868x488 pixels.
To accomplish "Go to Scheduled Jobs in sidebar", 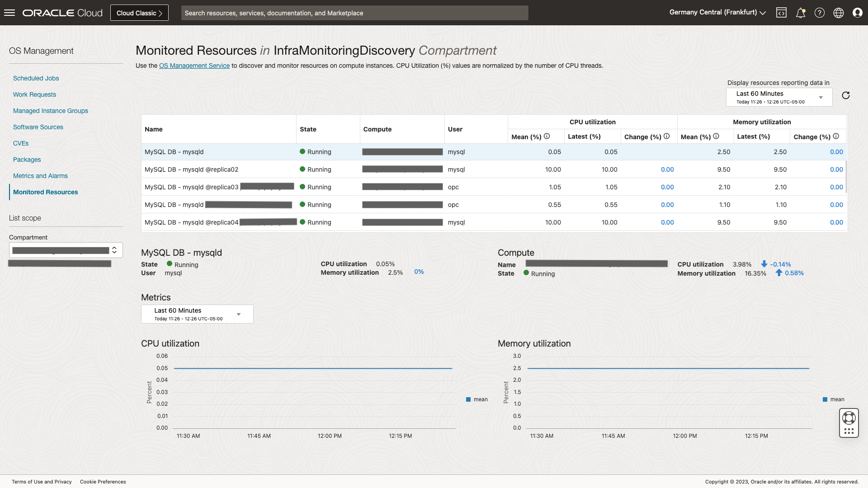I will tap(36, 78).
